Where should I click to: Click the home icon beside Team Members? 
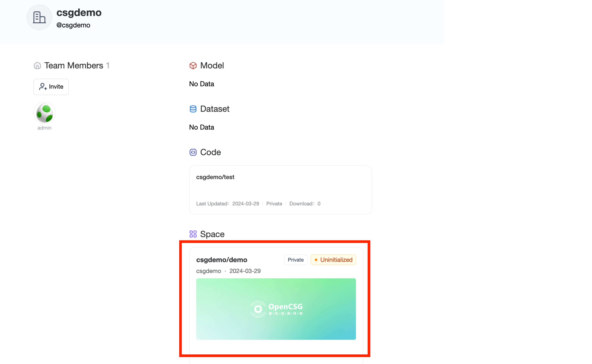pos(37,65)
